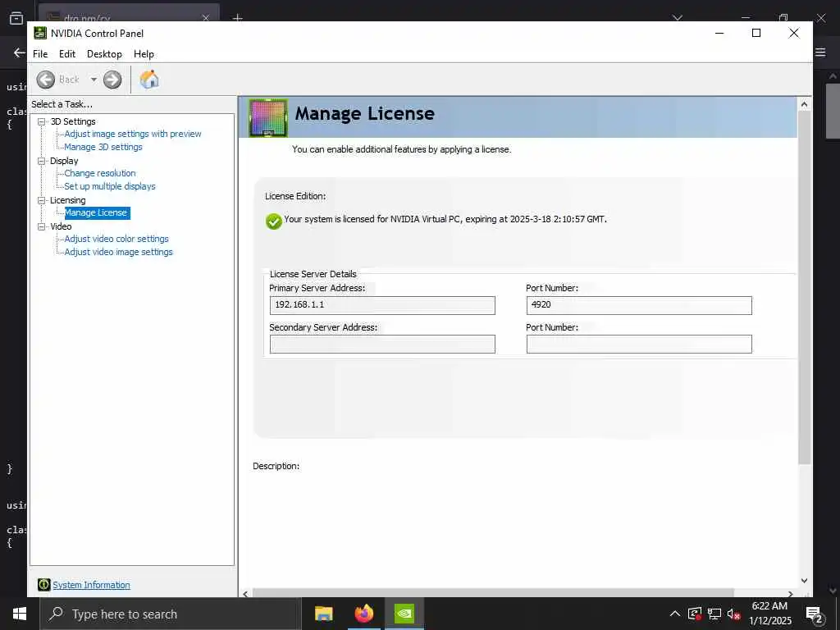Click the security tray icon with red badge

click(x=695, y=614)
